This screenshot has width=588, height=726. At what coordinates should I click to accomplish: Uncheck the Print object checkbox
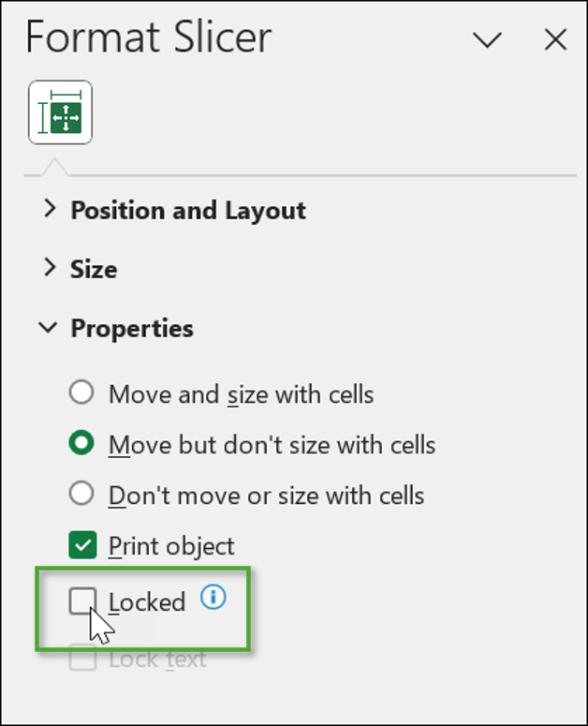[82, 544]
